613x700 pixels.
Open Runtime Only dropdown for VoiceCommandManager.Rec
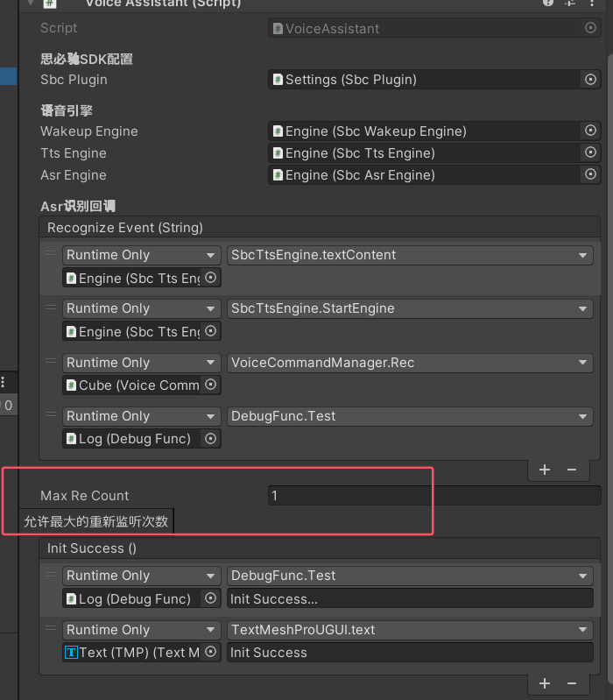click(141, 363)
